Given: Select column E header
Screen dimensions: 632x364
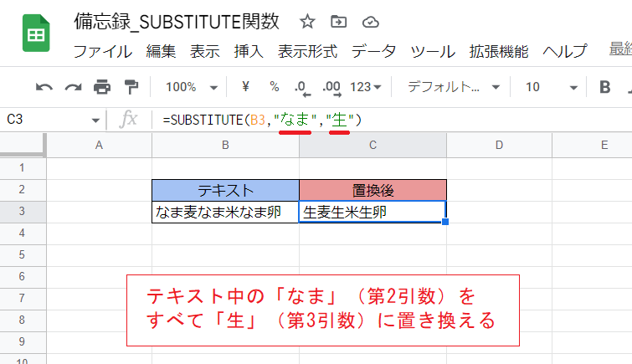Looking at the screenshot, I should point(592,145).
